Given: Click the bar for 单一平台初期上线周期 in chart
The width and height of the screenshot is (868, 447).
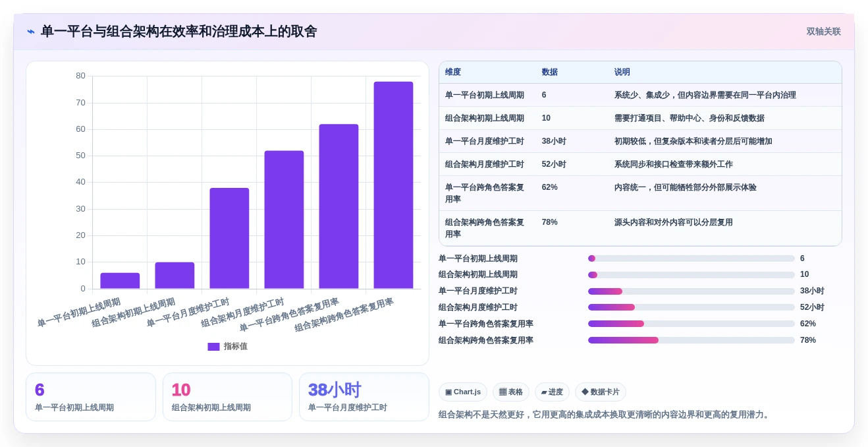Looking at the screenshot, I should pyautogui.click(x=120, y=281).
